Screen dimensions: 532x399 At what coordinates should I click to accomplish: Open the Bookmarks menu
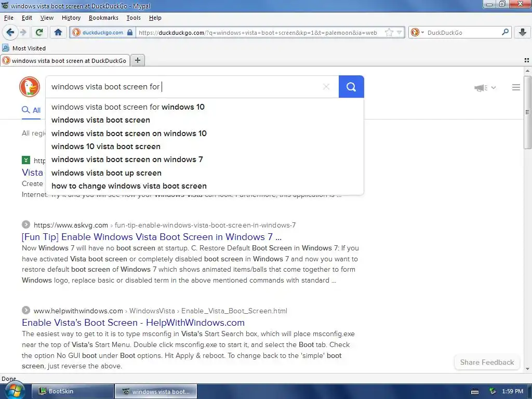click(103, 18)
